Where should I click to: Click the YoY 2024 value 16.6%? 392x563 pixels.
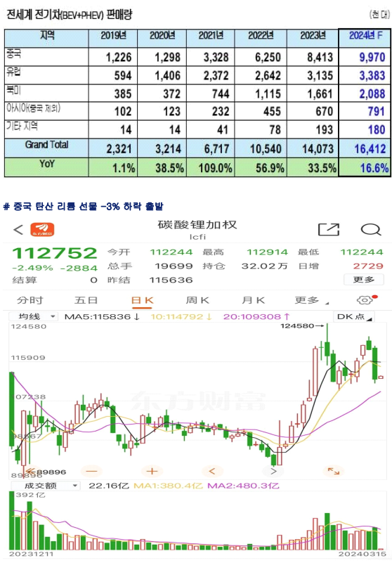point(374,168)
